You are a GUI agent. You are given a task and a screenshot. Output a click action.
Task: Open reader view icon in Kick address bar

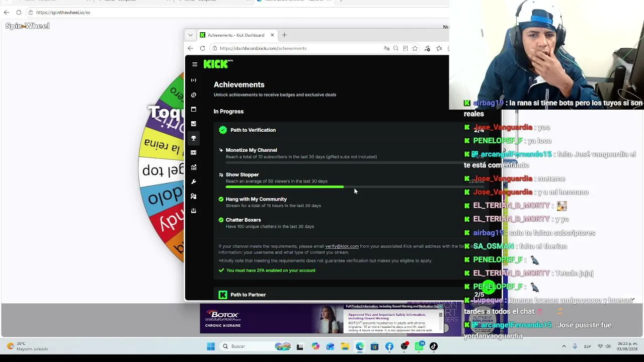point(405,48)
